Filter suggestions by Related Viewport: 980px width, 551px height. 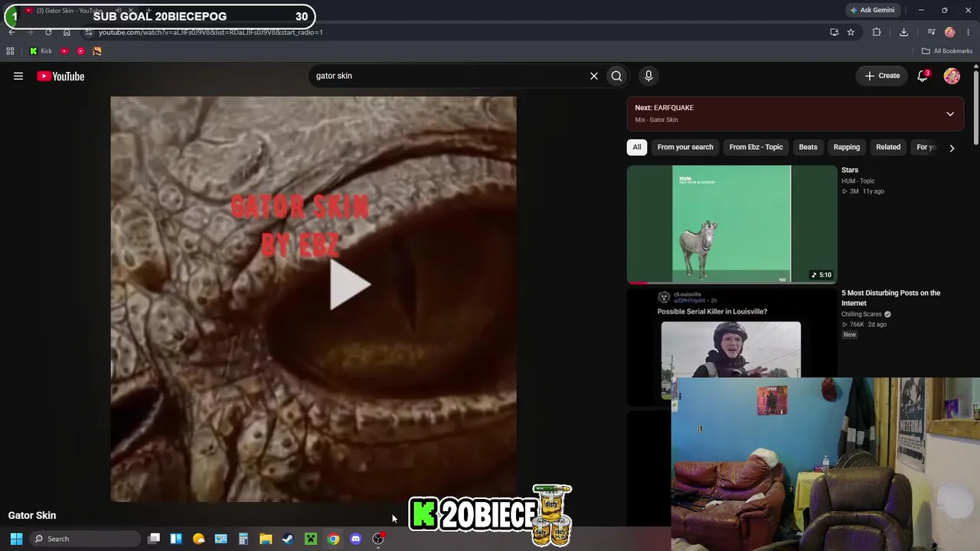(888, 147)
